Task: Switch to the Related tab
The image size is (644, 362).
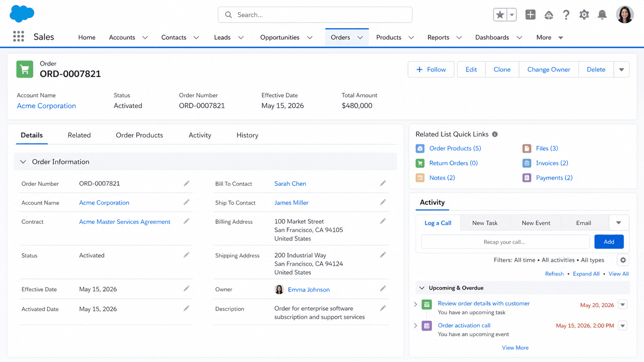Action: point(79,135)
